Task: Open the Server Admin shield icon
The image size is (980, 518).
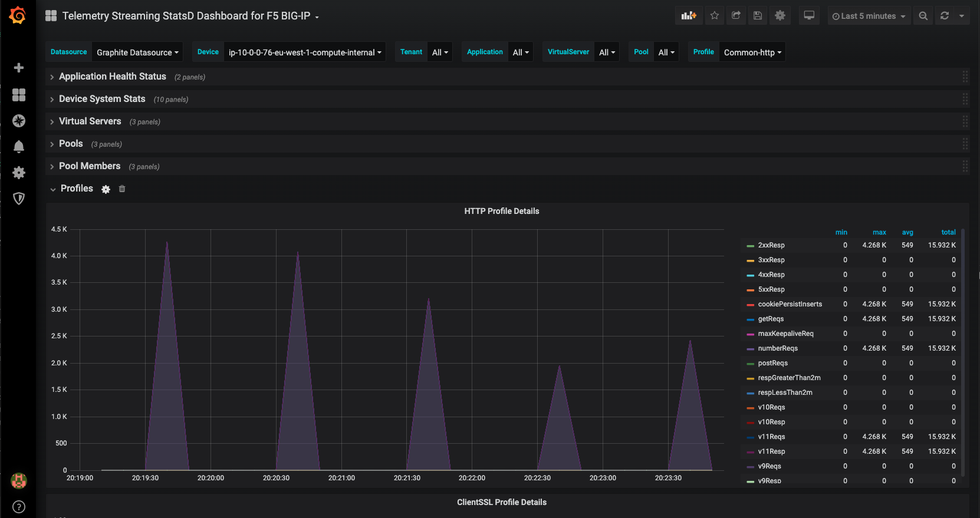Action: (x=19, y=198)
